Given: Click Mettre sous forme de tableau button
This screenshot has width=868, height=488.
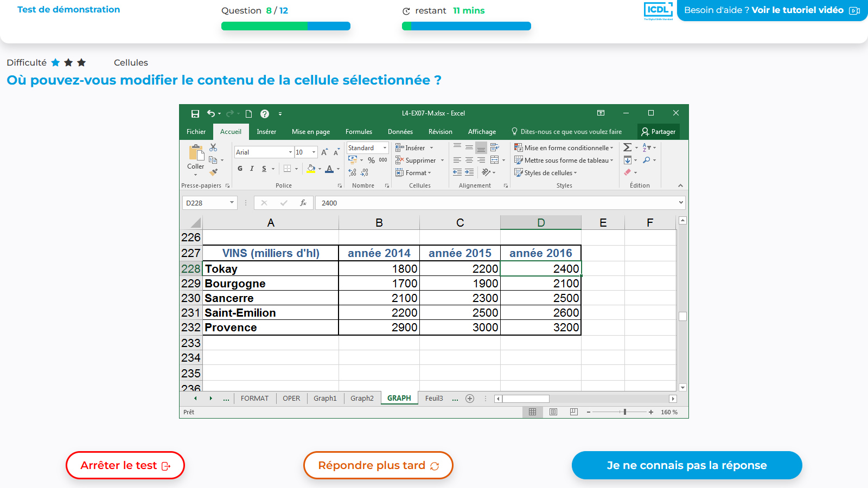Looking at the screenshot, I should coord(564,160).
